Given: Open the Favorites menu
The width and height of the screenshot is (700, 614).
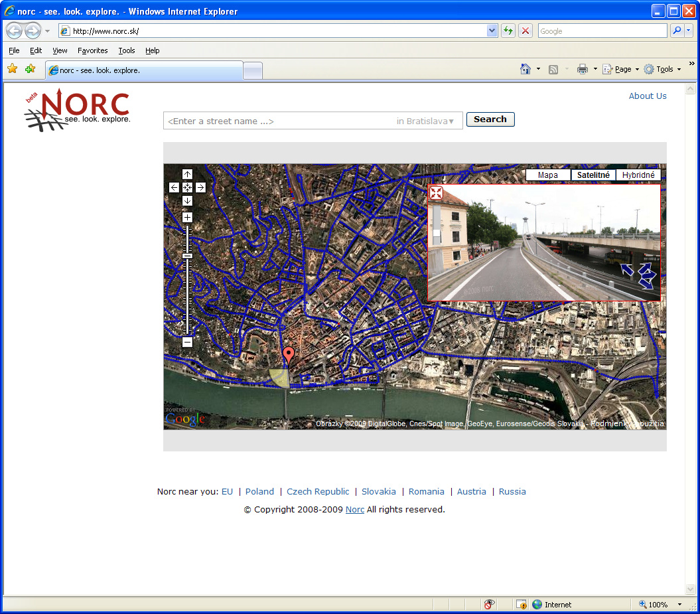Looking at the screenshot, I should point(92,50).
